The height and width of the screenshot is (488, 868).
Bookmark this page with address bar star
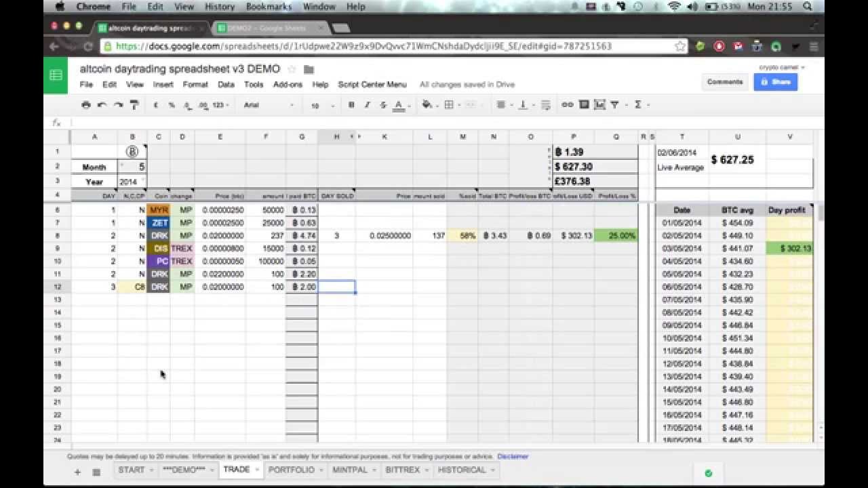point(680,47)
